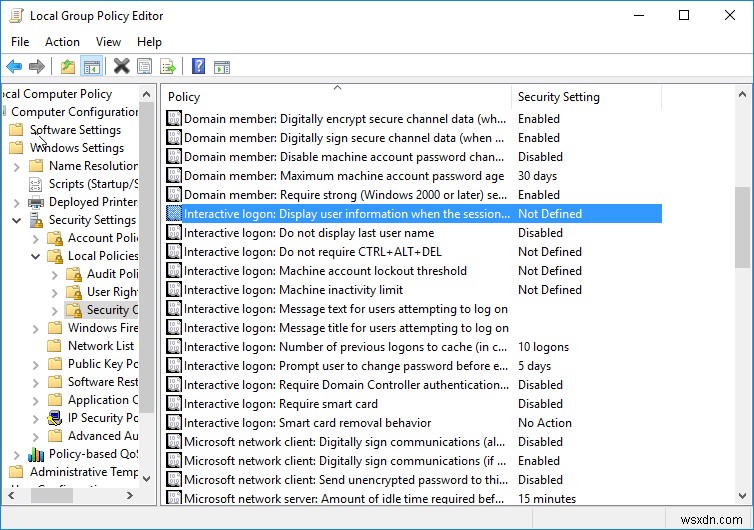Click the tree pane horizontal scroll right arrow
Screen dimensions: 754x530
point(129,495)
